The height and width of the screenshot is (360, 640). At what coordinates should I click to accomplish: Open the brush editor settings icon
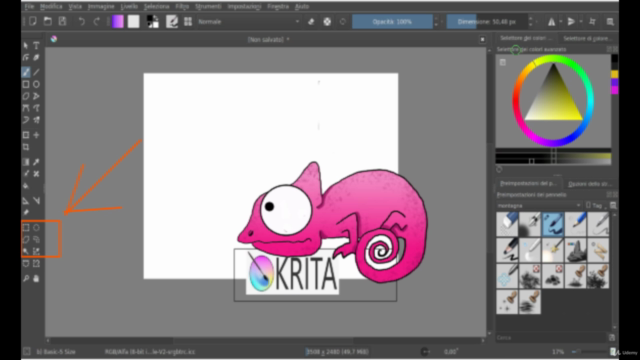[x=172, y=22]
